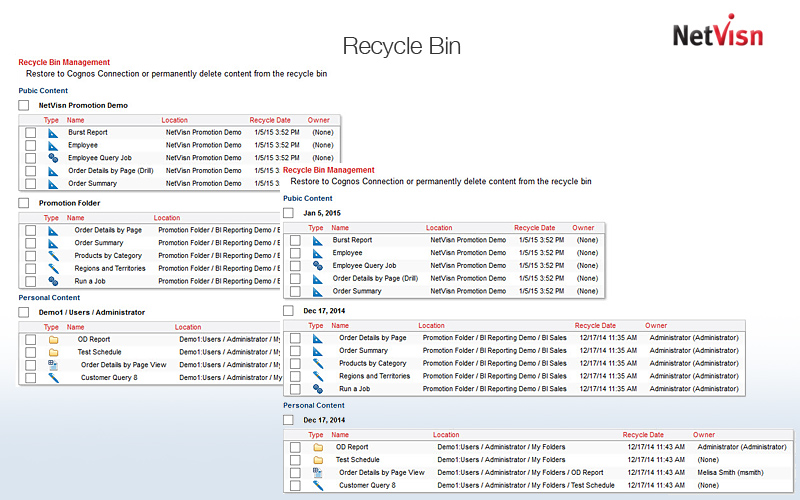Check the NetVisn Promotion Demo group checkbox
This screenshot has height=500, width=800.
click(x=23, y=105)
